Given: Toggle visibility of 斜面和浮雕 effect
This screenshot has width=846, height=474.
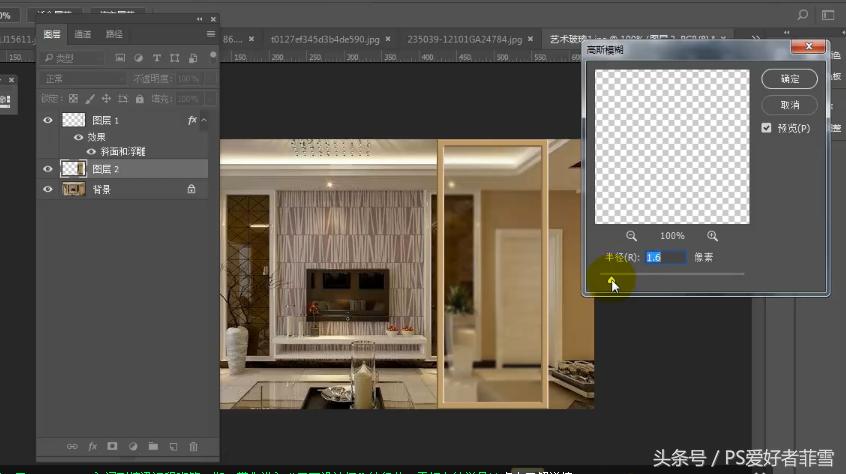Looking at the screenshot, I should pyautogui.click(x=91, y=152).
